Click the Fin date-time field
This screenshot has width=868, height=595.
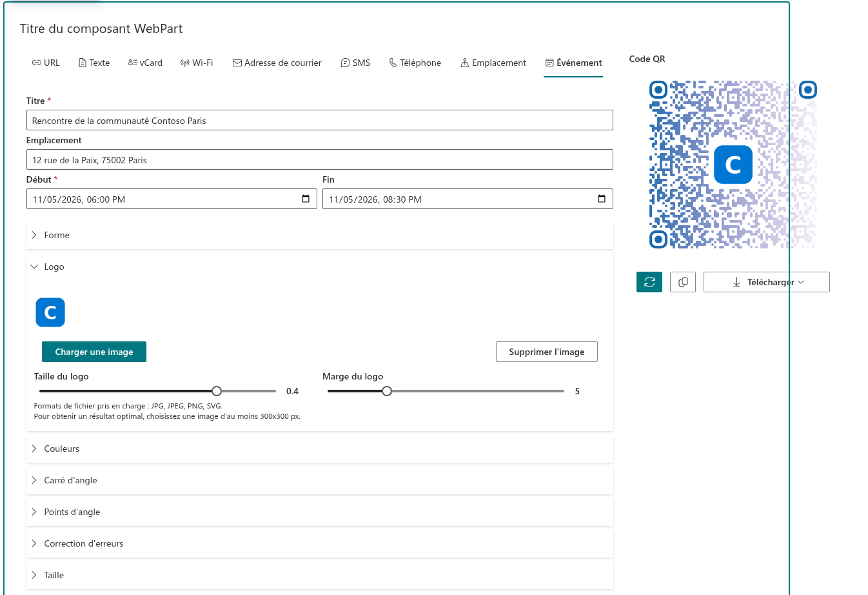(468, 199)
